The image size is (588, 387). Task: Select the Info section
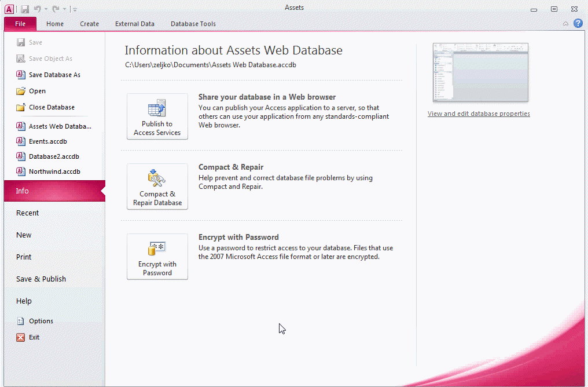(54, 191)
